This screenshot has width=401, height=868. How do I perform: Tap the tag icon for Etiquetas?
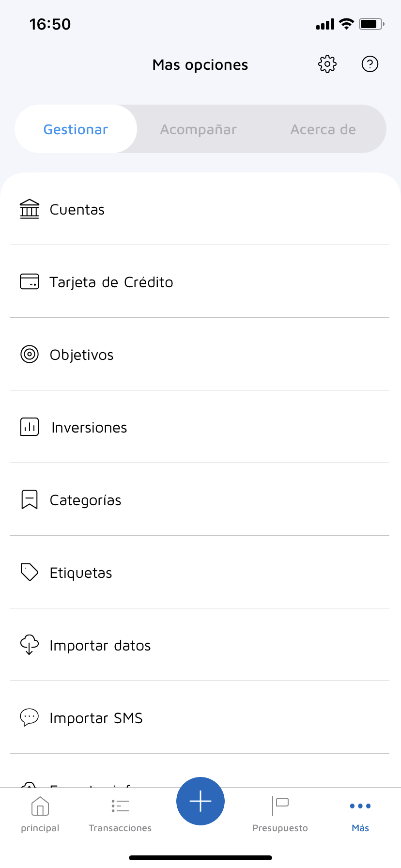coord(30,572)
